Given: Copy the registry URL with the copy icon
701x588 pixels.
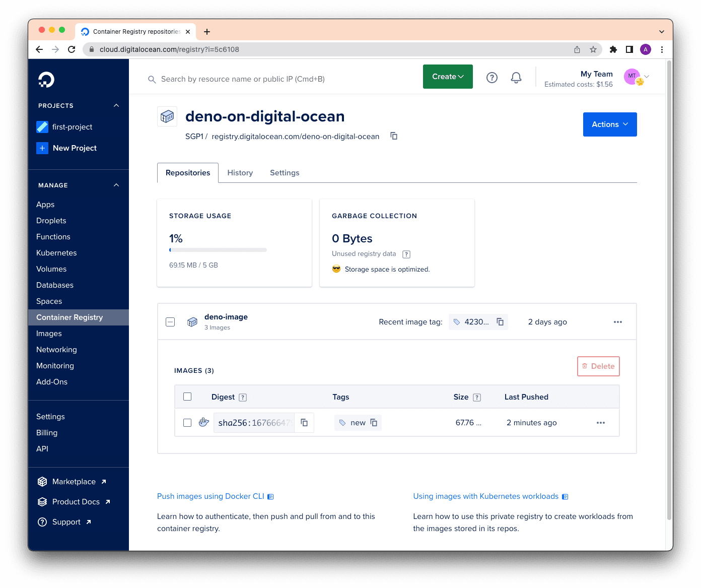Looking at the screenshot, I should [394, 136].
